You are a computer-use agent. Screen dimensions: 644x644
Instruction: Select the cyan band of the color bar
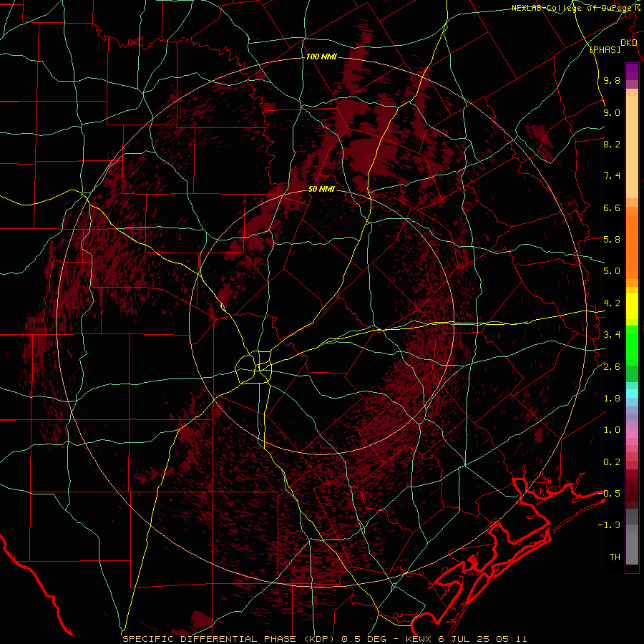(632, 394)
